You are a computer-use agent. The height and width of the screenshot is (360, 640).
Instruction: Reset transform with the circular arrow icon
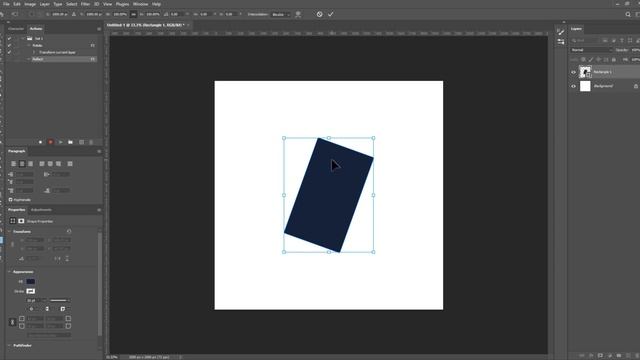click(69, 231)
